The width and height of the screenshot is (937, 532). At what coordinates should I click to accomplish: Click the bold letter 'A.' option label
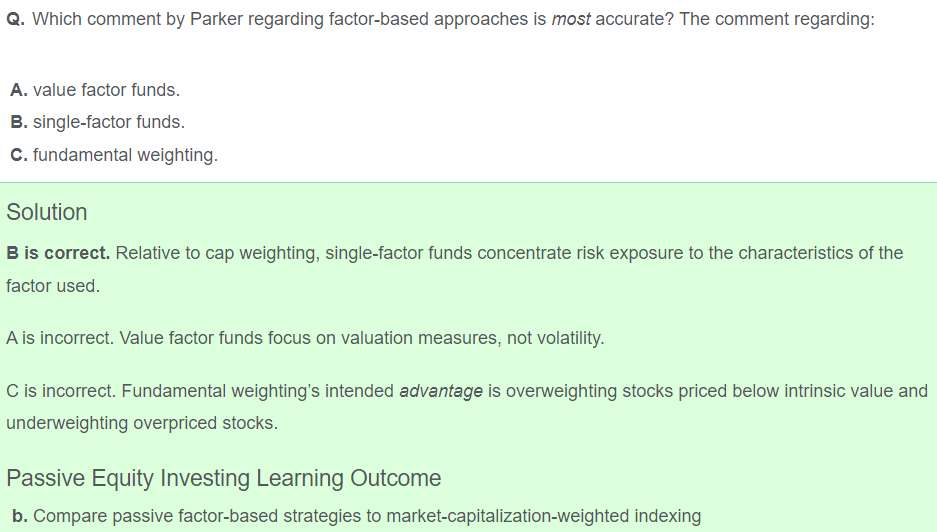[x=18, y=90]
